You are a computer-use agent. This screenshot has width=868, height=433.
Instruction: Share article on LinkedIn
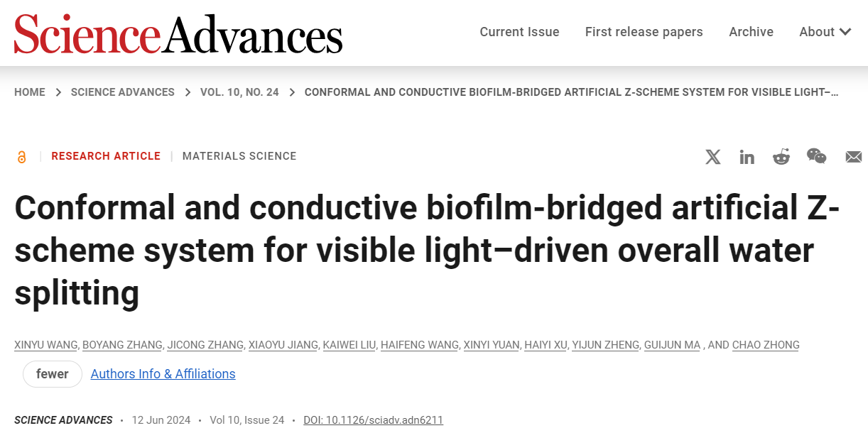pyautogui.click(x=747, y=157)
